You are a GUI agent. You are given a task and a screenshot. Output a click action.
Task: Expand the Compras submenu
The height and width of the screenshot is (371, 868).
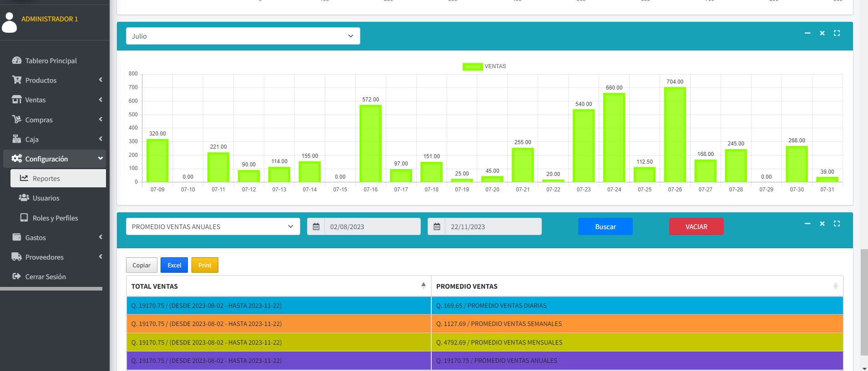click(x=101, y=119)
